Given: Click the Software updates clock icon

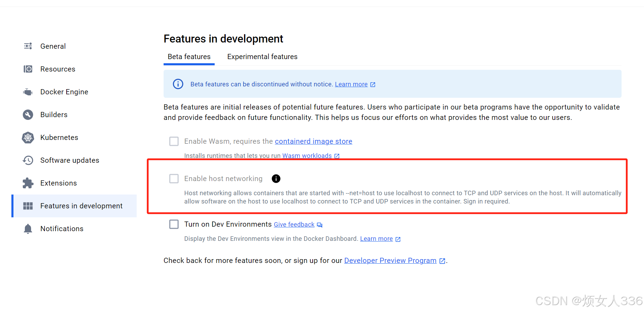Looking at the screenshot, I should coord(28,160).
